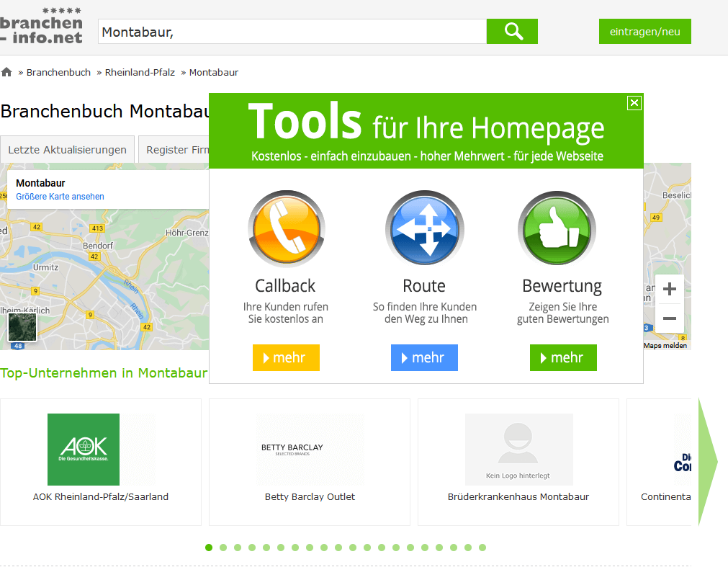Viewport: 728px width, 567px height.
Task: Click the yellow mehr button under Callback
Action: tap(286, 358)
